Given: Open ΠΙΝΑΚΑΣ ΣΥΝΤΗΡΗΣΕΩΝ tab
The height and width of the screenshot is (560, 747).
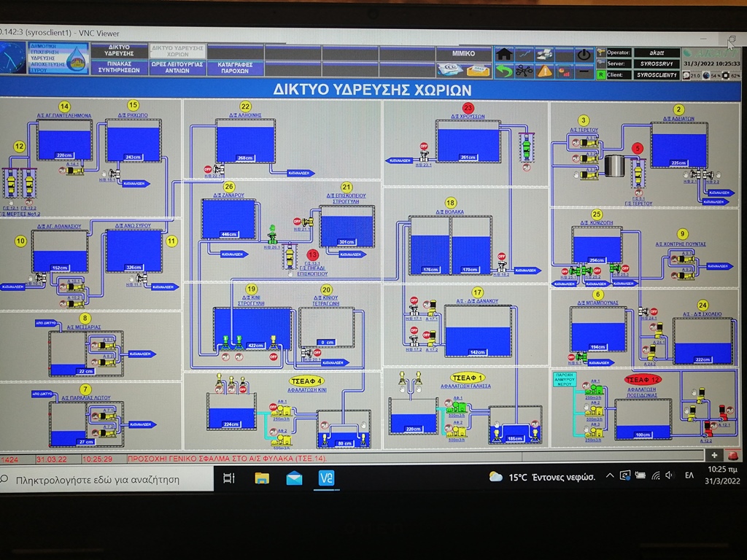Looking at the screenshot, I should pyautogui.click(x=120, y=68).
